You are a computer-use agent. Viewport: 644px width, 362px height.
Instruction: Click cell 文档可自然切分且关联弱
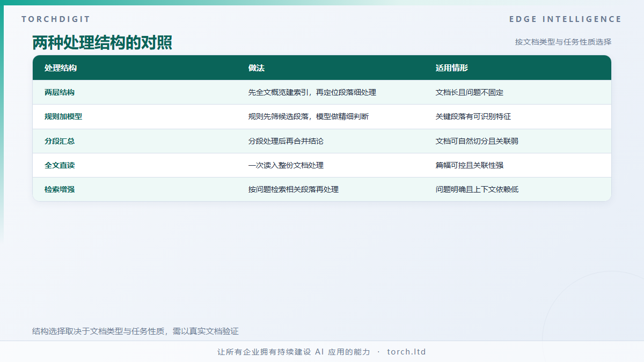(x=477, y=141)
